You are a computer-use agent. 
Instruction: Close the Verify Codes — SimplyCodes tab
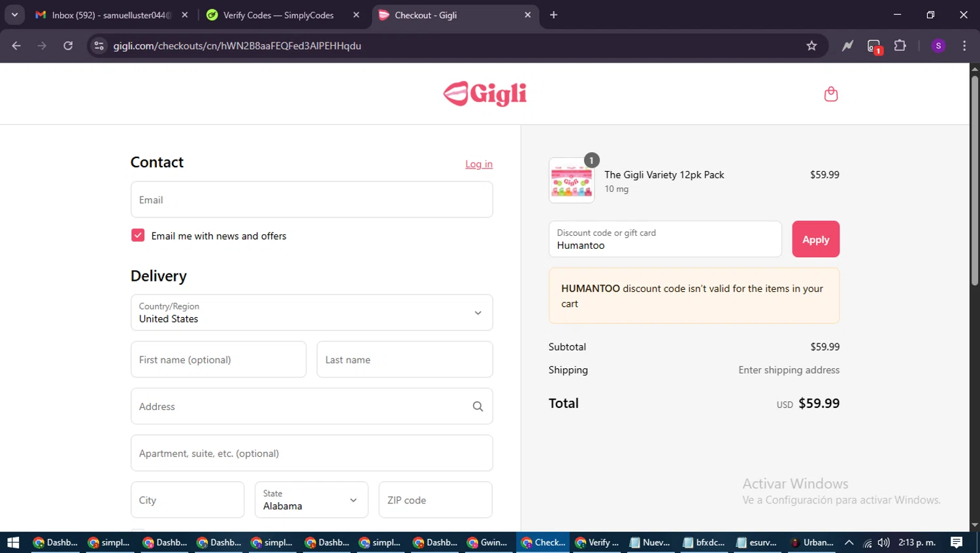coord(356,15)
